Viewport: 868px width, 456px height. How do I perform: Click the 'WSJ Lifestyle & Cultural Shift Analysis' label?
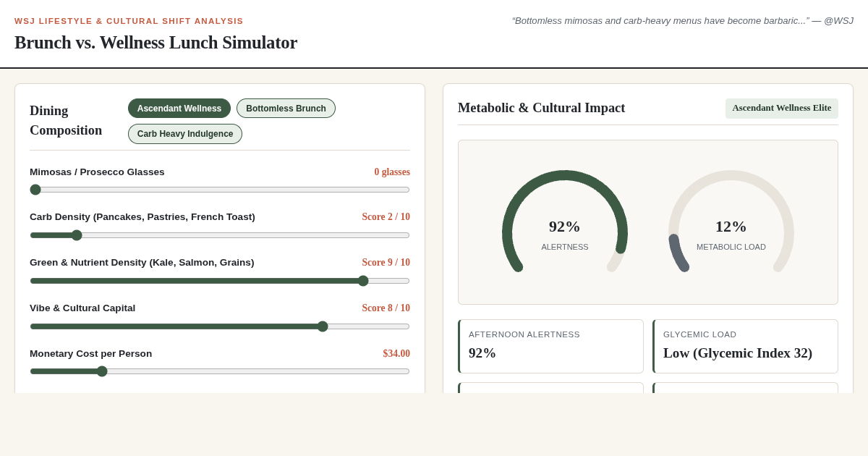click(x=129, y=21)
